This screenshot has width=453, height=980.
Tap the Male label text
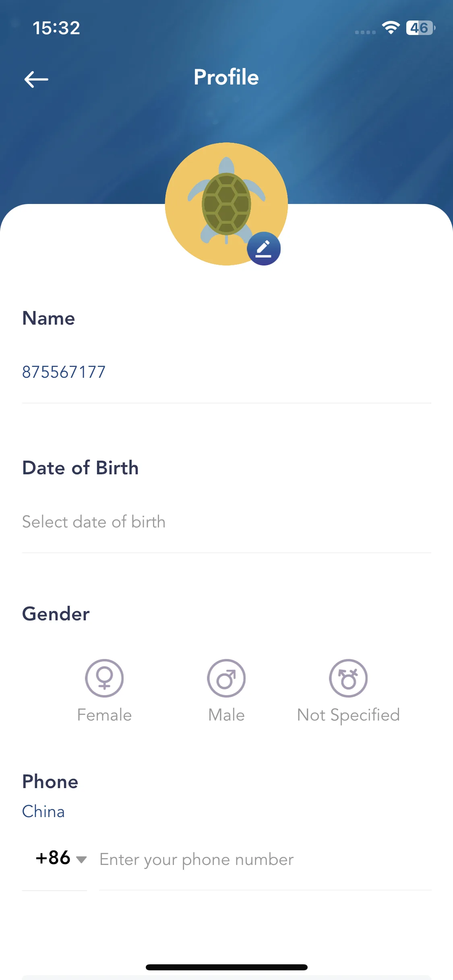pos(226,715)
